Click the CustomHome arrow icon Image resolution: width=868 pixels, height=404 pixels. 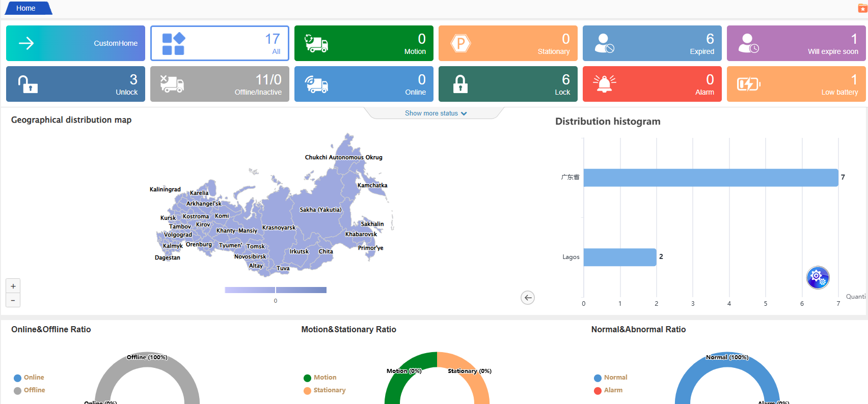(26, 43)
